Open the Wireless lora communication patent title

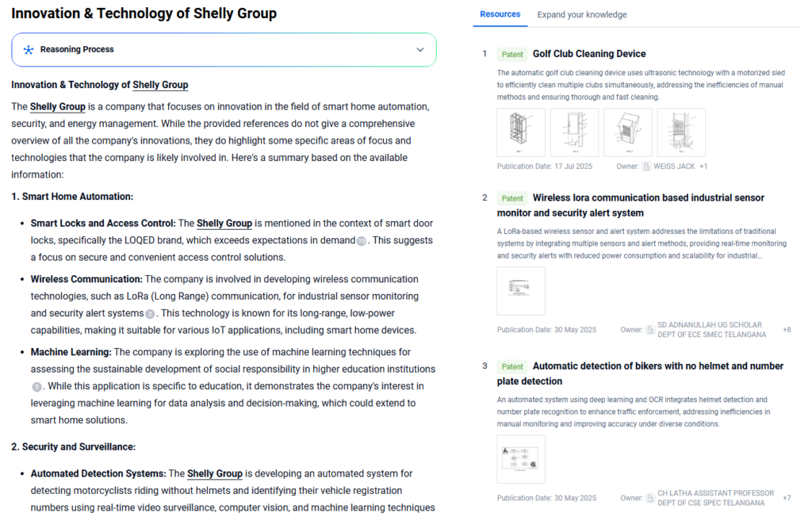point(649,197)
